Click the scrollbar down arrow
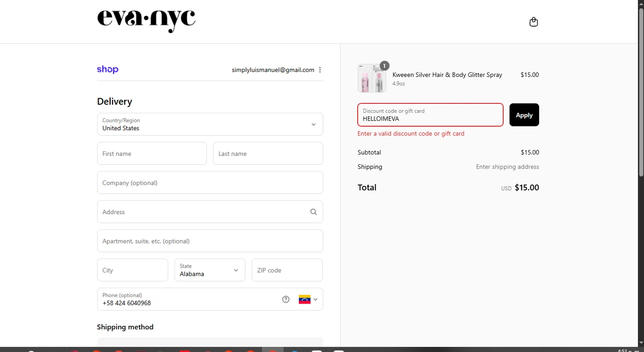Image resolution: width=644 pixels, height=352 pixels. click(641, 343)
